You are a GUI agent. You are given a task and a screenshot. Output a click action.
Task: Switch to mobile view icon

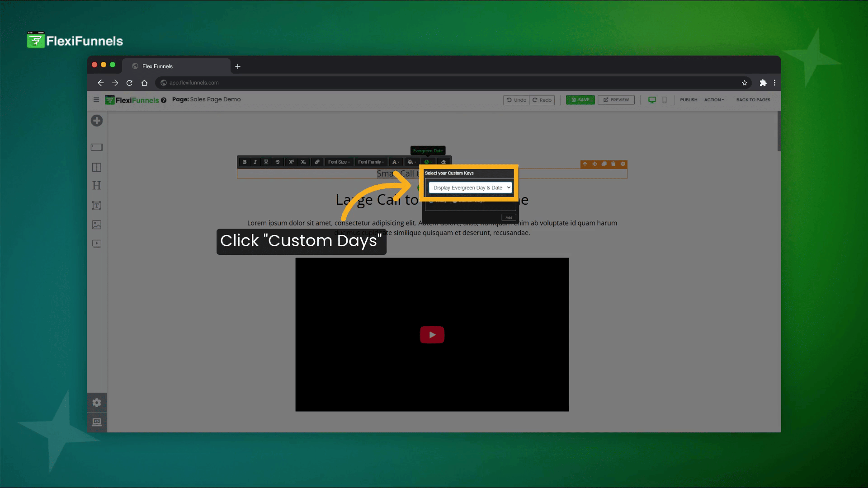pos(664,100)
